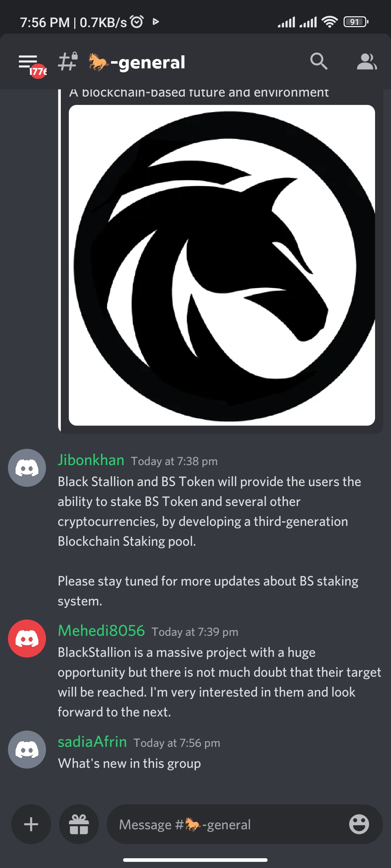Open the sadiaAfrin username profile

[92, 742]
